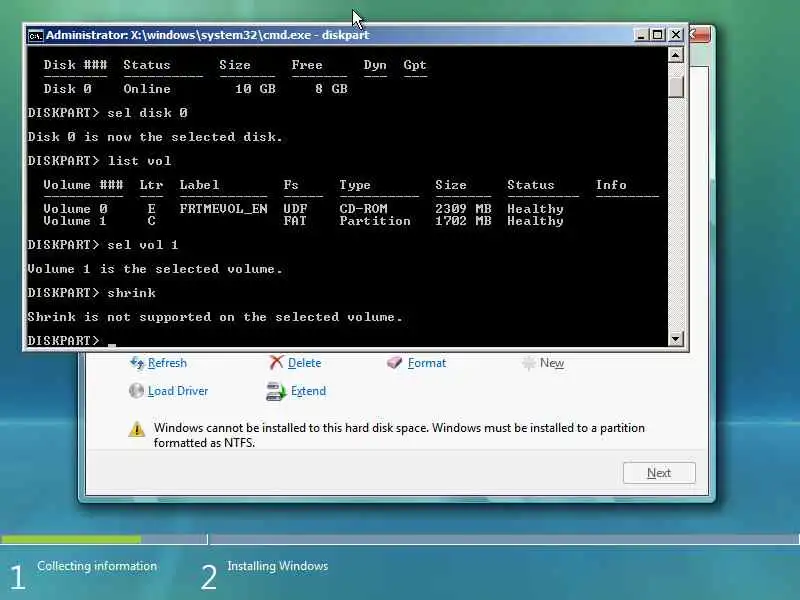The image size is (800, 600).
Task: Click the Format eraser icon
Action: coord(394,363)
